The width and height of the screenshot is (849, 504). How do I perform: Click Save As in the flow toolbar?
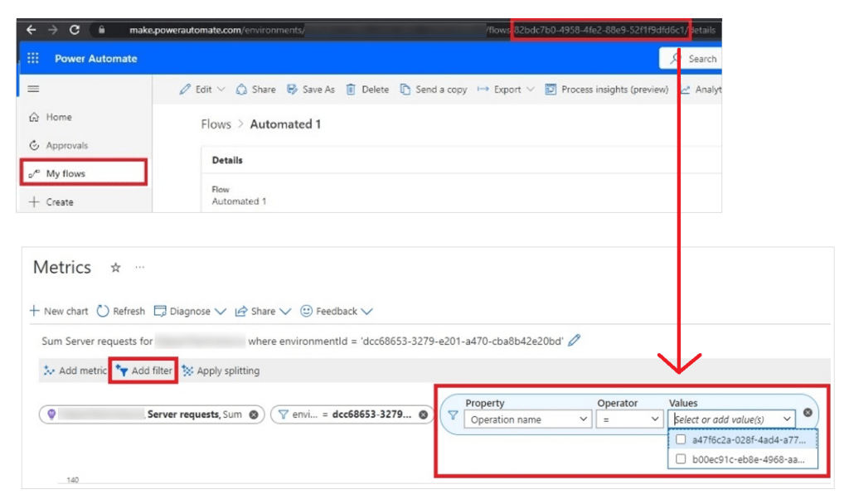coord(311,90)
